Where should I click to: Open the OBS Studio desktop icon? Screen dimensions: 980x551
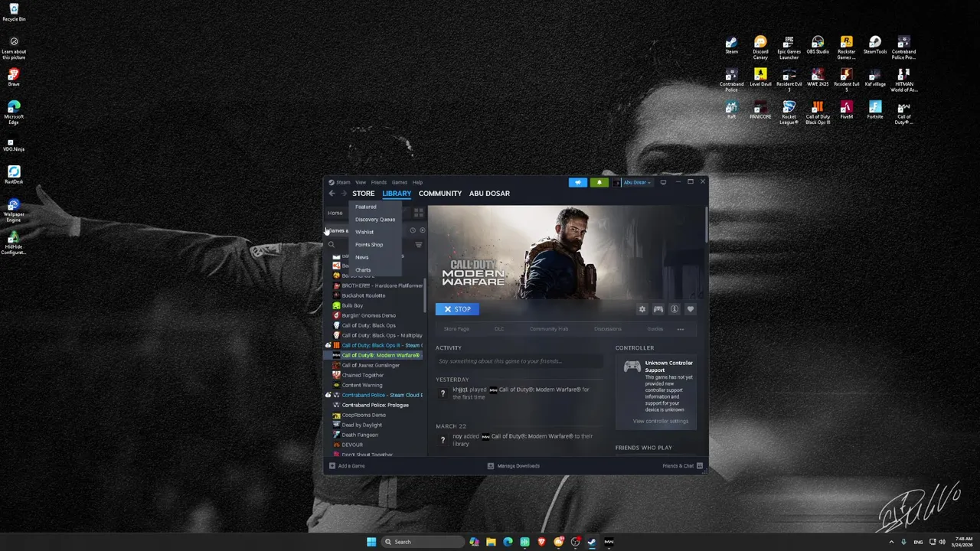click(818, 45)
